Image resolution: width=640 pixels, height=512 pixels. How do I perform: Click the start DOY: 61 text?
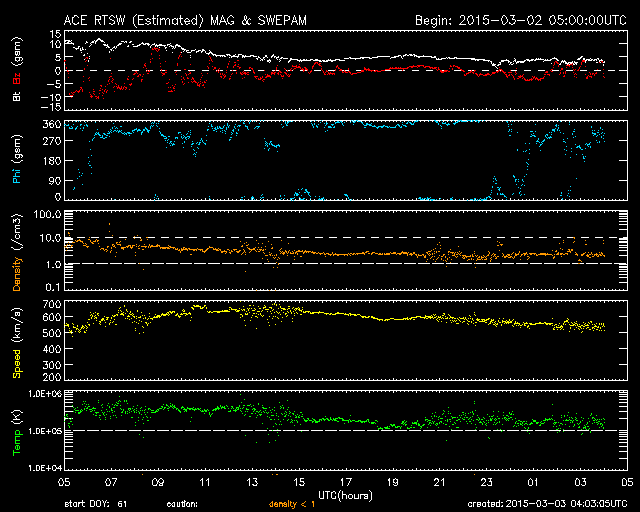[x=97, y=503]
